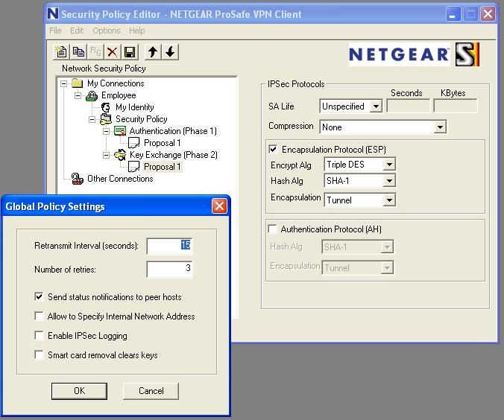Select the Security Policy tree label

tap(142, 119)
